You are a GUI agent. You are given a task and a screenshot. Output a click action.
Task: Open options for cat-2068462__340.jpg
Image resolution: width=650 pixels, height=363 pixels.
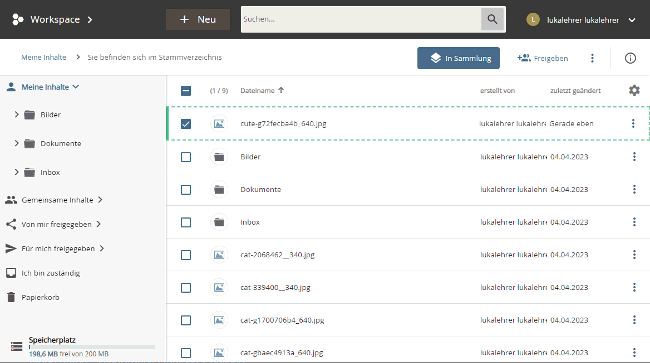(x=634, y=254)
